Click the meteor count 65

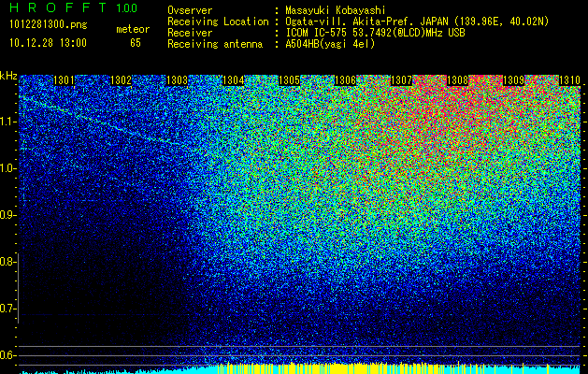136,43
